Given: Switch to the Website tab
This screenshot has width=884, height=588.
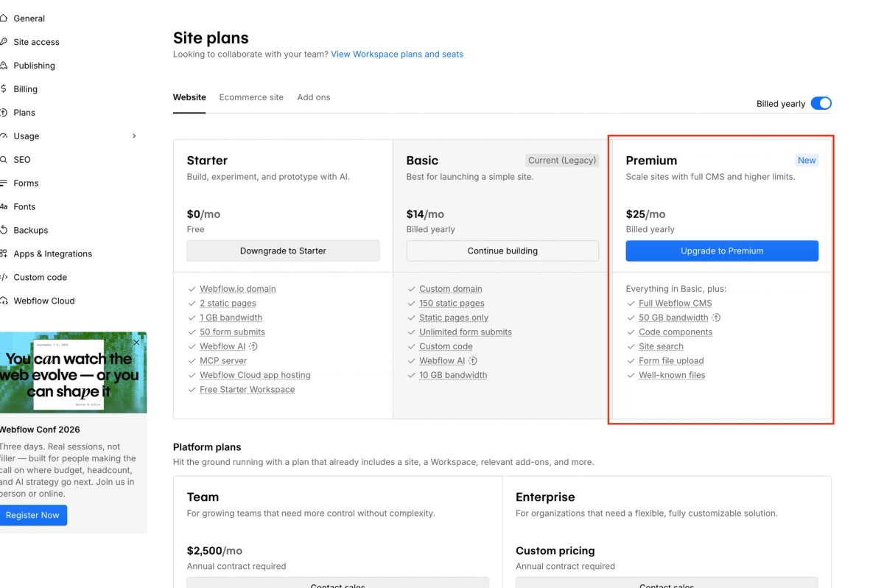Looking at the screenshot, I should 189,97.
